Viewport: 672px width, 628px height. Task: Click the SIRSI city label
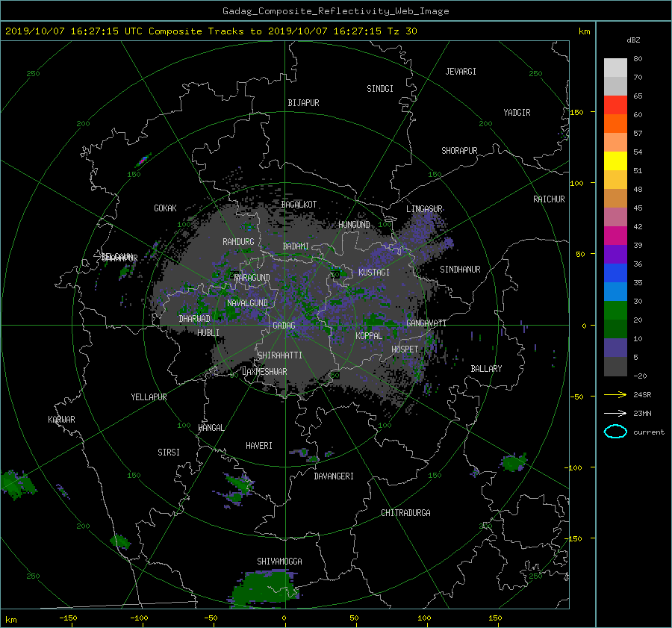(x=169, y=453)
